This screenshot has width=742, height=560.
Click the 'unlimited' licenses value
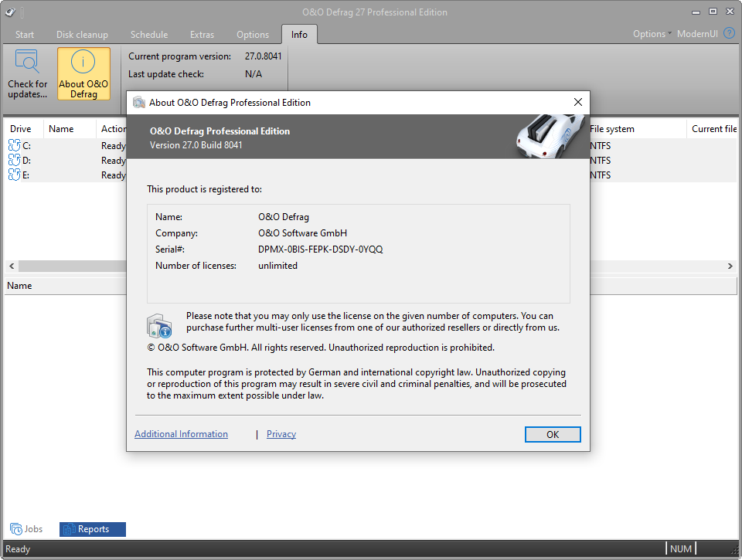tap(277, 266)
